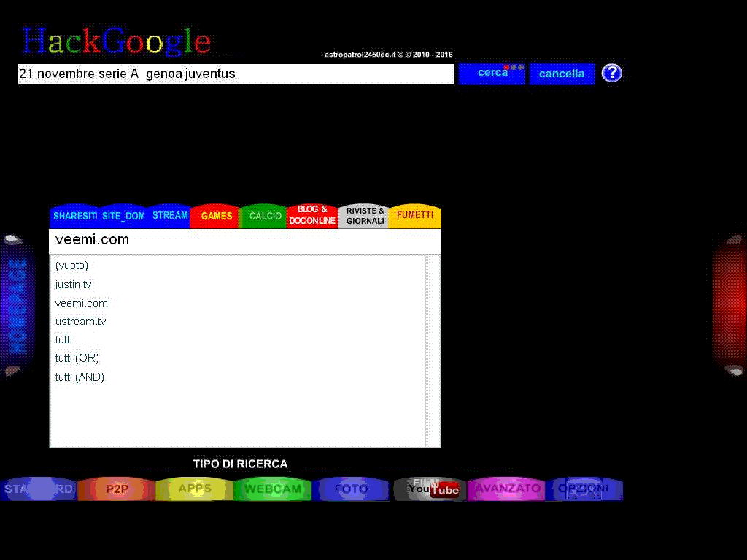Click the red side button on the right
The width and height of the screenshot is (747, 560).
click(729, 306)
